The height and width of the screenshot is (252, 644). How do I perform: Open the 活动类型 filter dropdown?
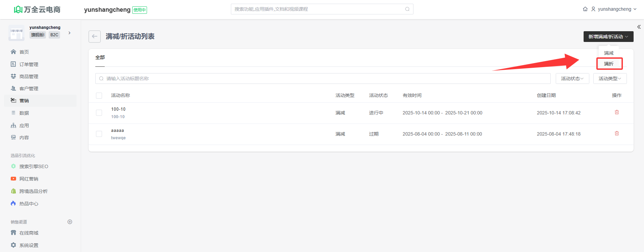pos(610,79)
